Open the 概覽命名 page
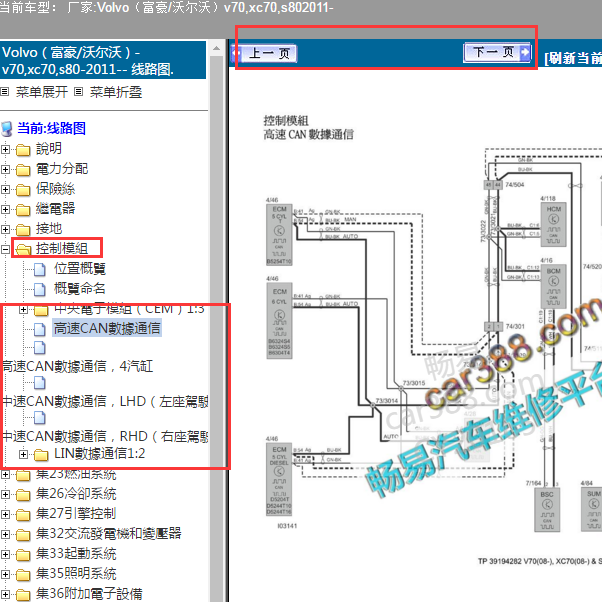The height and width of the screenshot is (602, 602). pyautogui.click(x=79, y=289)
